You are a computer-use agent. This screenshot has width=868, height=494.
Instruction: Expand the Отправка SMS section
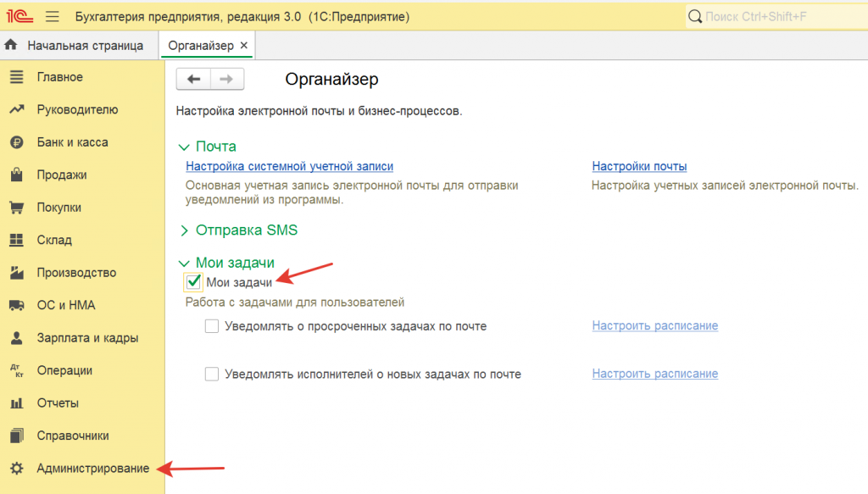click(184, 230)
